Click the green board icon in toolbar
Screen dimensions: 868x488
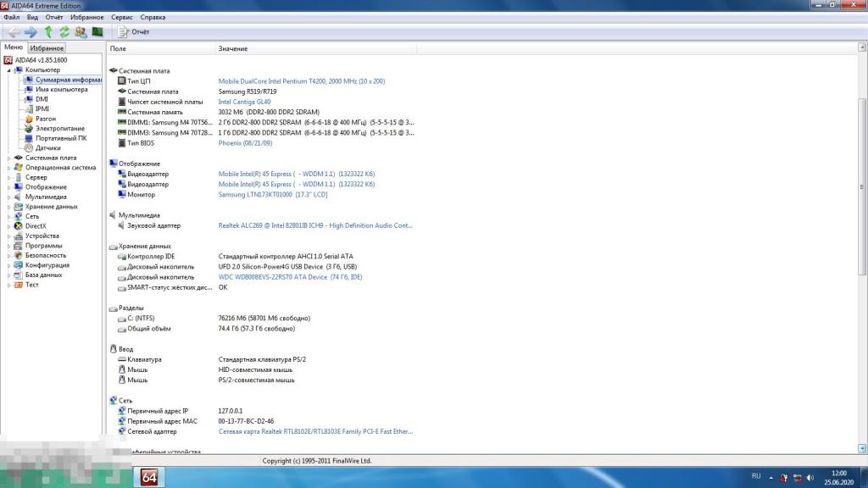click(x=97, y=31)
